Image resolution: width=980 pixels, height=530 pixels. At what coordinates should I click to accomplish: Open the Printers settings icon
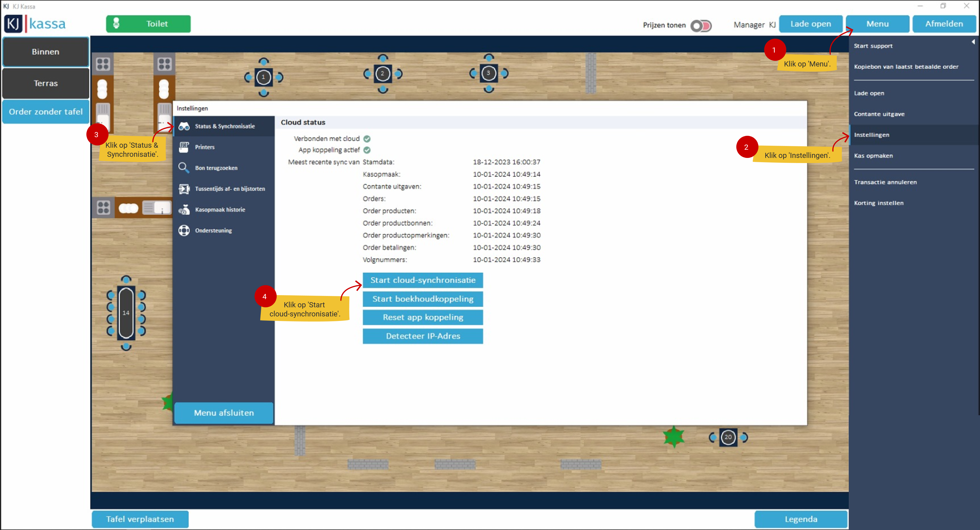coord(184,147)
